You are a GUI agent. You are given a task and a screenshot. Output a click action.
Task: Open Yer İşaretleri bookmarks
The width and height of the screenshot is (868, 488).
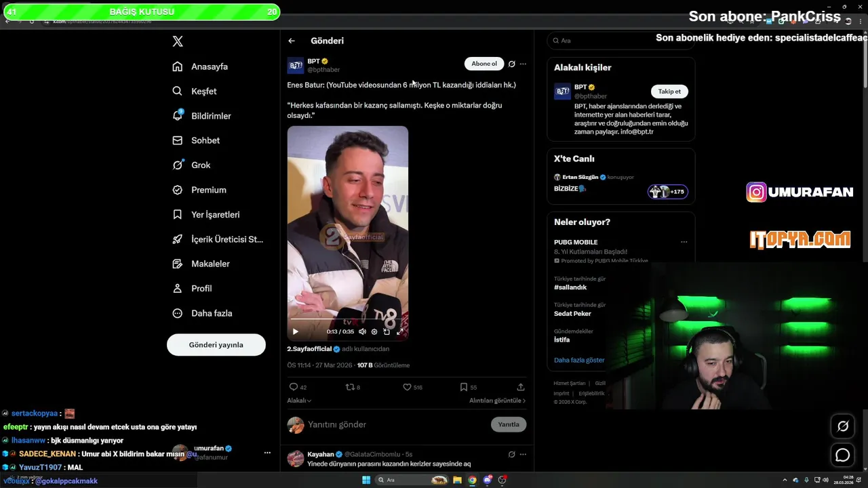tap(206, 214)
